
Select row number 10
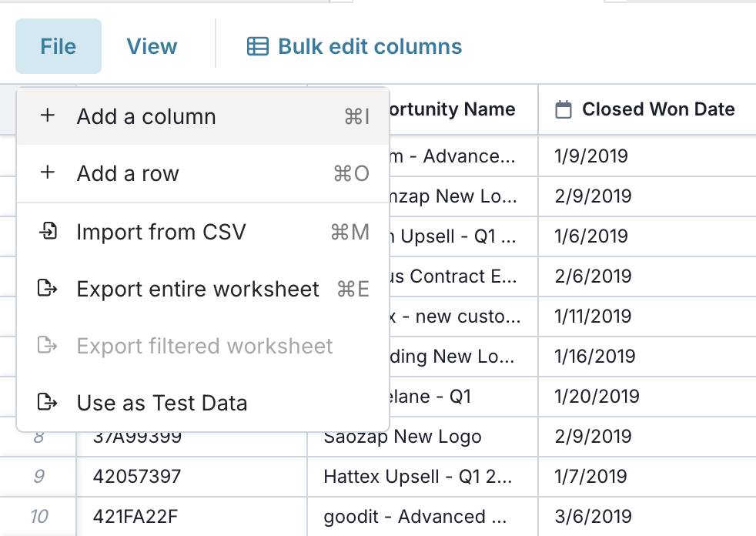38,517
